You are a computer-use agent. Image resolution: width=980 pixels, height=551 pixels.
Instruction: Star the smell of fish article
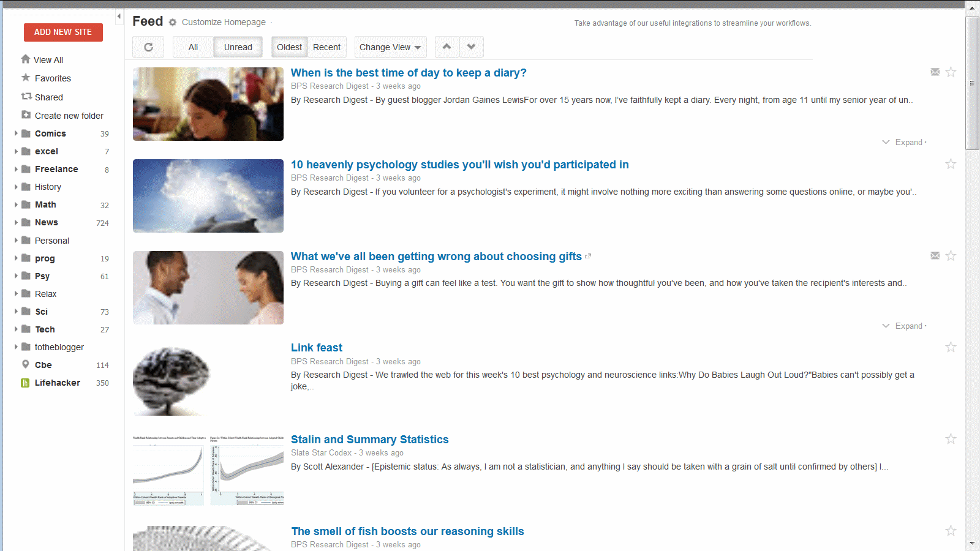pyautogui.click(x=951, y=531)
